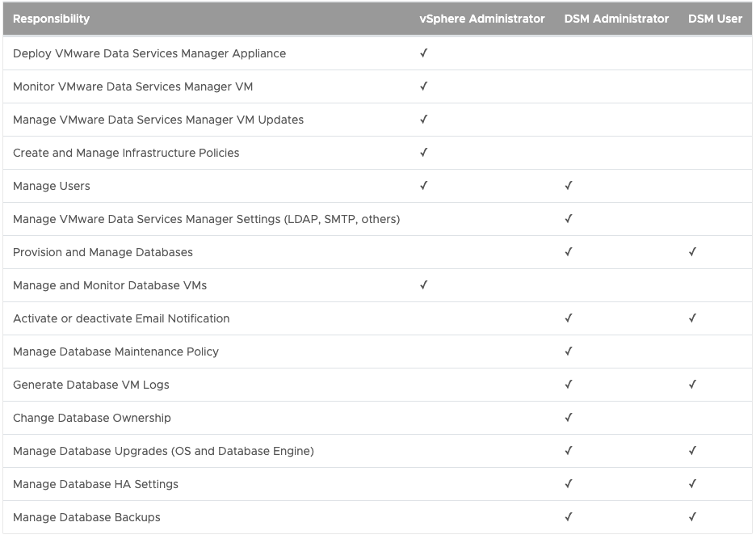Select "Generate Database VM Logs" row label
Screen dimensions: 756x539
(x=91, y=385)
